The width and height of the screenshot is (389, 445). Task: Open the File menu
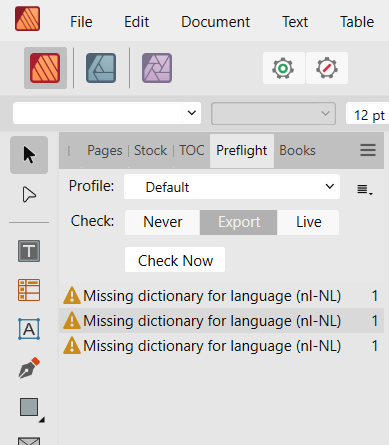tap(81, 22)
